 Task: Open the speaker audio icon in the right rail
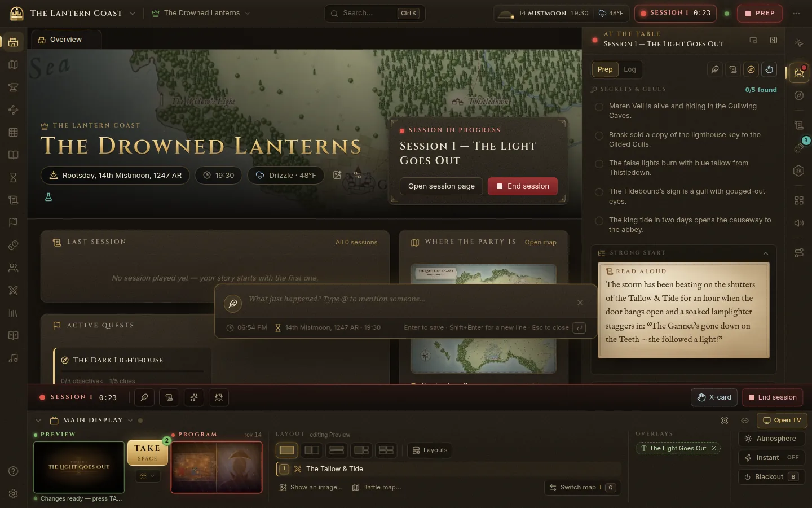tap(799, 223)
